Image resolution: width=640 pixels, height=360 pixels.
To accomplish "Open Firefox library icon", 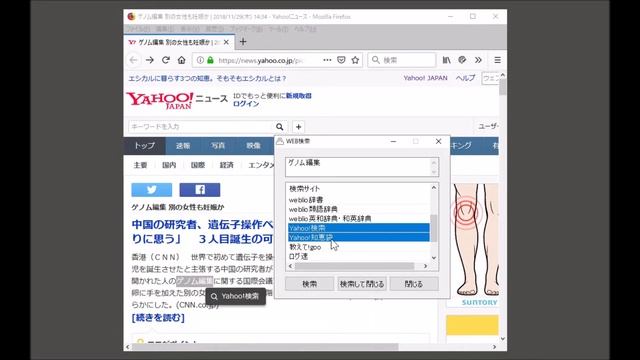I will (x=447, y=60).
